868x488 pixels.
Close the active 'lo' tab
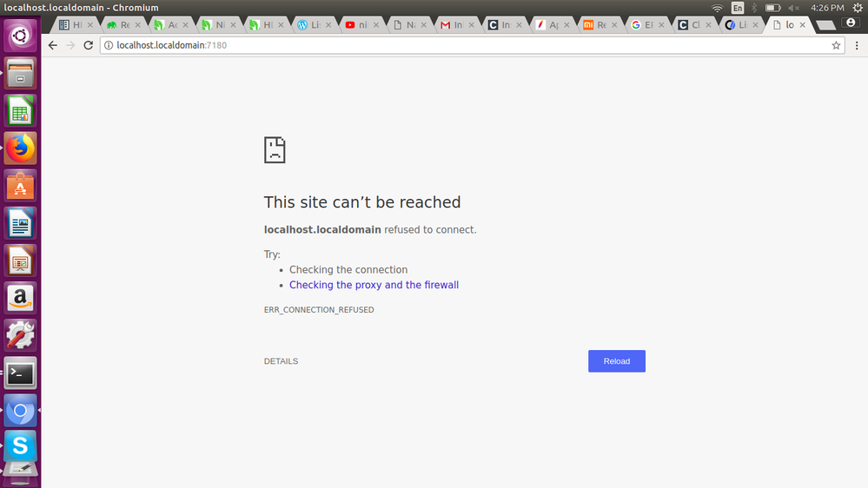(x=802, y=25)
